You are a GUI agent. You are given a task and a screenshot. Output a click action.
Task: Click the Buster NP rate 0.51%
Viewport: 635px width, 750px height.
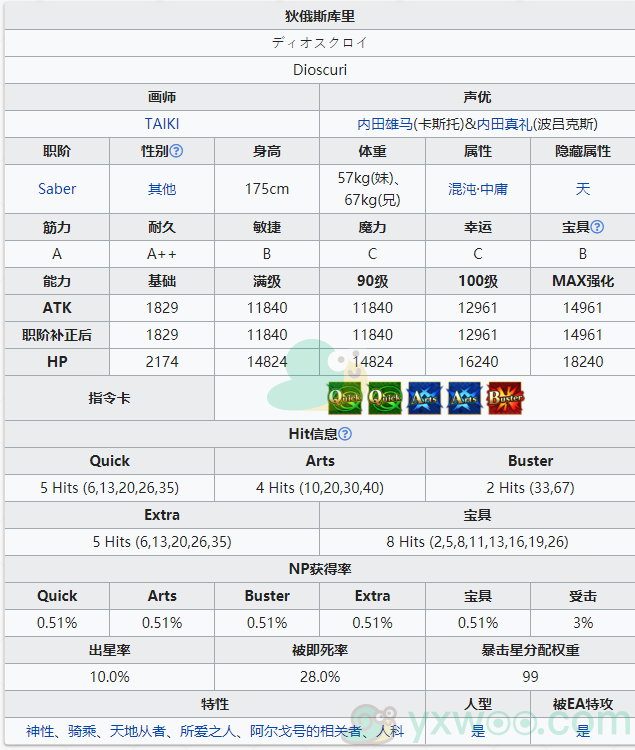point(267,623)
